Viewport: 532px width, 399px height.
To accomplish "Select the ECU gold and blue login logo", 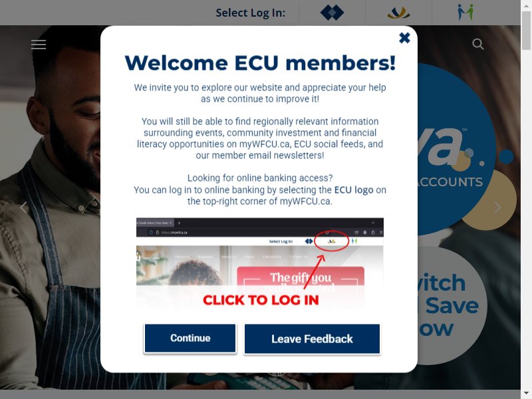I will 398,13.
